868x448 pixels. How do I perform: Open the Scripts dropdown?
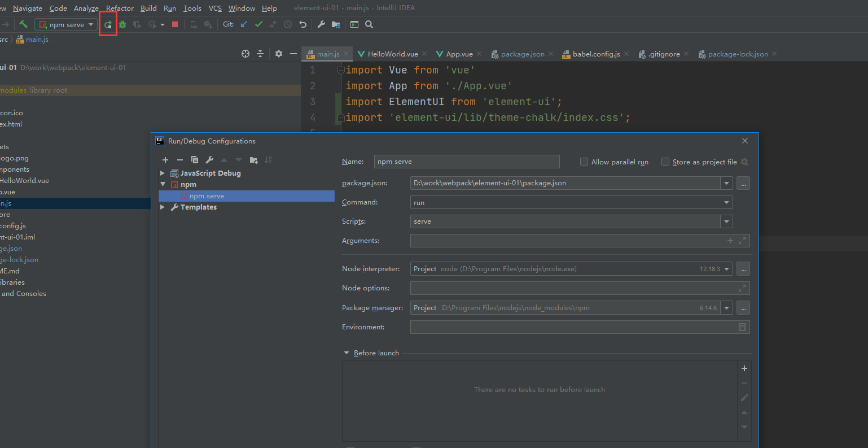click(x=726, y=221)
